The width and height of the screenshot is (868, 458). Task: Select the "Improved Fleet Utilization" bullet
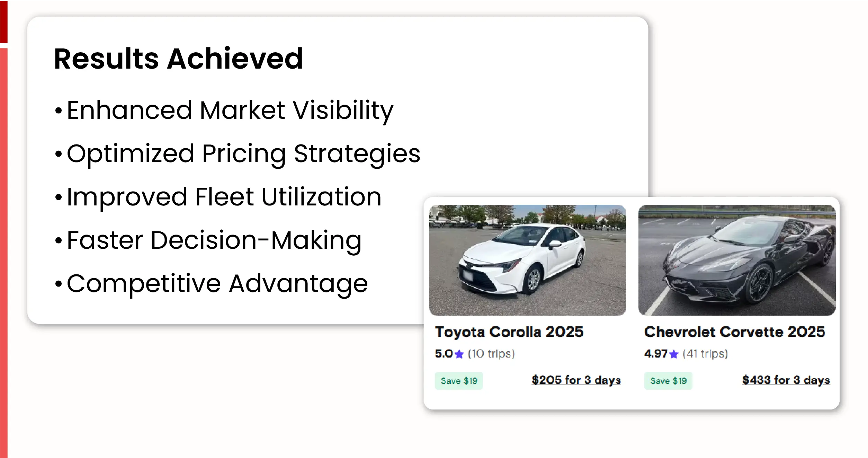(x=224, y=197)
